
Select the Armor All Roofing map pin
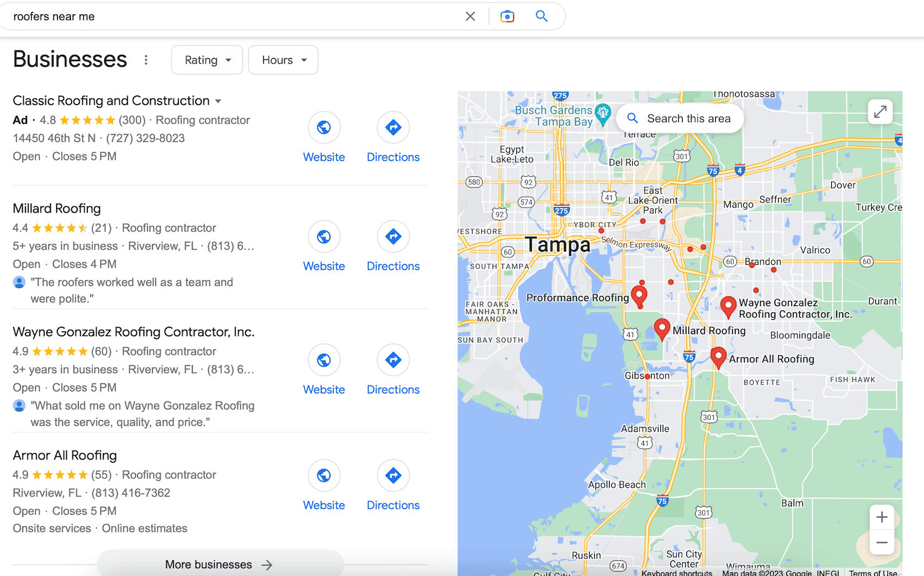click(718, 358)
